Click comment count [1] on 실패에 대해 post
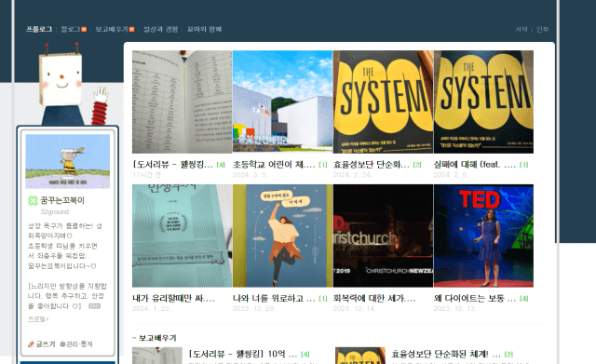 pyautogui.click(x=523, y=165)
